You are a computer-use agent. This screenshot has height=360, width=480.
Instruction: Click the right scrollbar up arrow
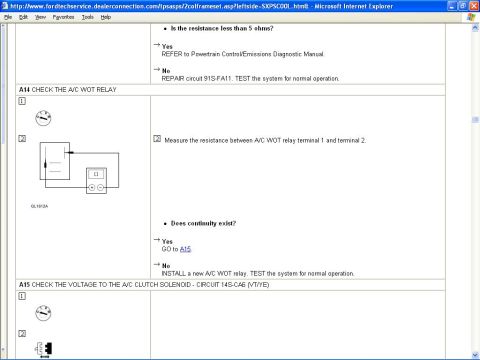[x=475, y=29]
